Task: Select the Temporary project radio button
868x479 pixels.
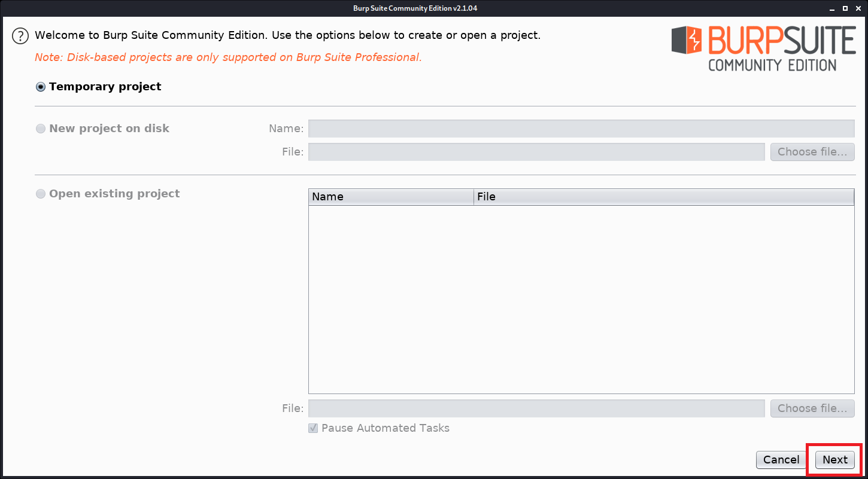Action: click(41, 87)
